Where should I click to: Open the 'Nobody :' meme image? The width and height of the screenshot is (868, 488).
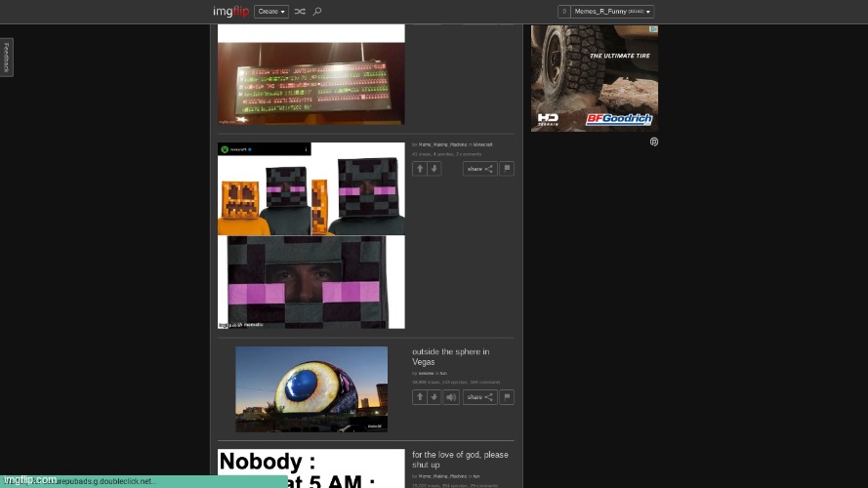311,468
